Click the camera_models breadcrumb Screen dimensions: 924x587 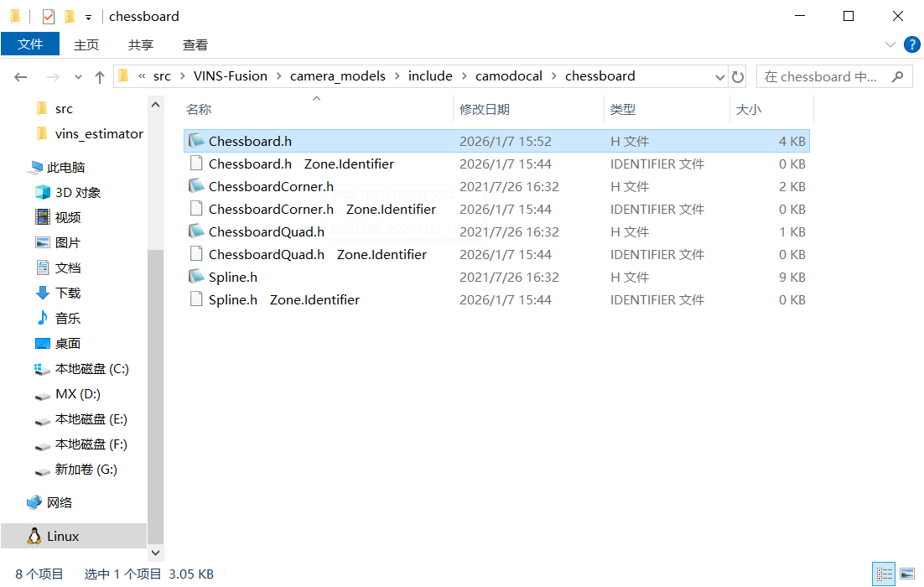(338, 76)
